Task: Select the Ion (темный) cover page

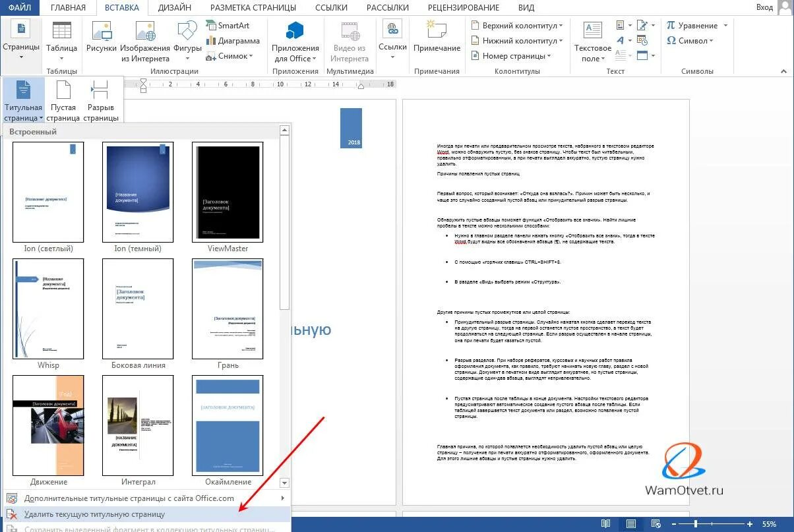Action: coord(138,198)
